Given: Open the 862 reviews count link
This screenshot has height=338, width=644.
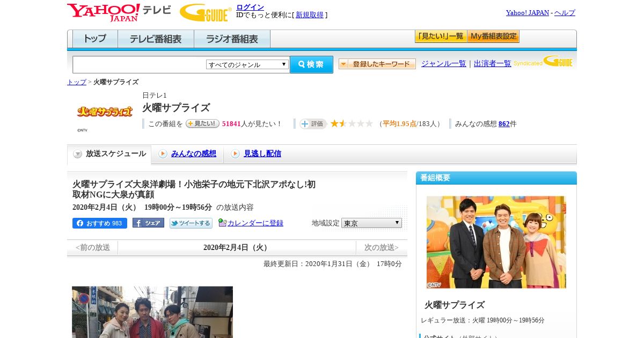Looking at the screenshot, I should pyautogui.click(x=504, y=124).
